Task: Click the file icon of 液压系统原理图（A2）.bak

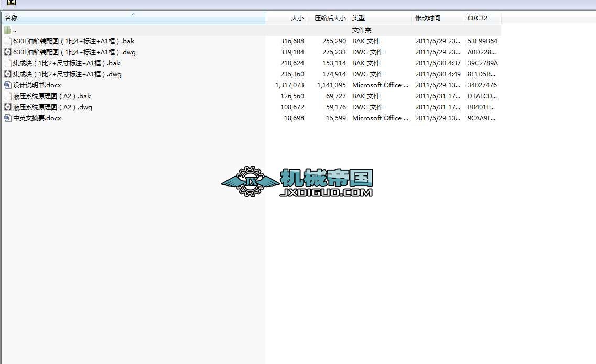Action: click(x=8, y=96)
